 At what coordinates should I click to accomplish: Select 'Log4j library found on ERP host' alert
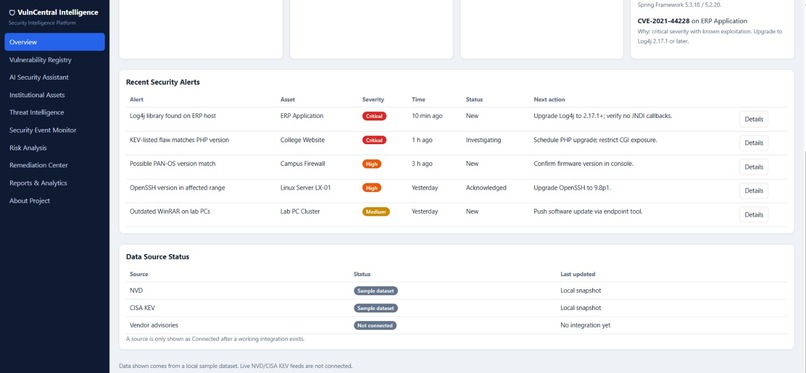click(x=173, y=116)
